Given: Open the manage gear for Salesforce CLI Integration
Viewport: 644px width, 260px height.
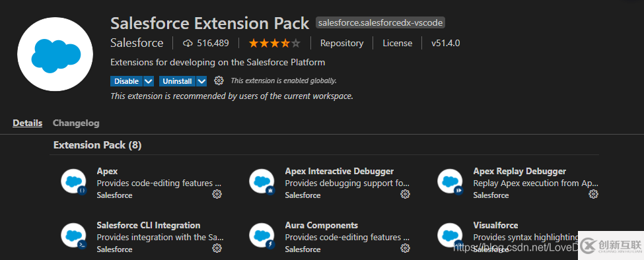Looking at the screenshot, I should (x=217, y=248).
